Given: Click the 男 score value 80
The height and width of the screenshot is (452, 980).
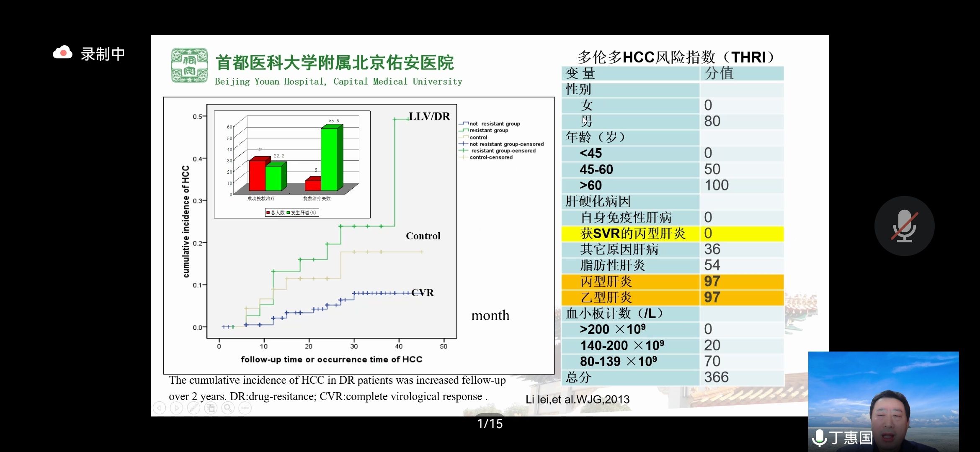Looking at the screenshot, I should [712, 121].
